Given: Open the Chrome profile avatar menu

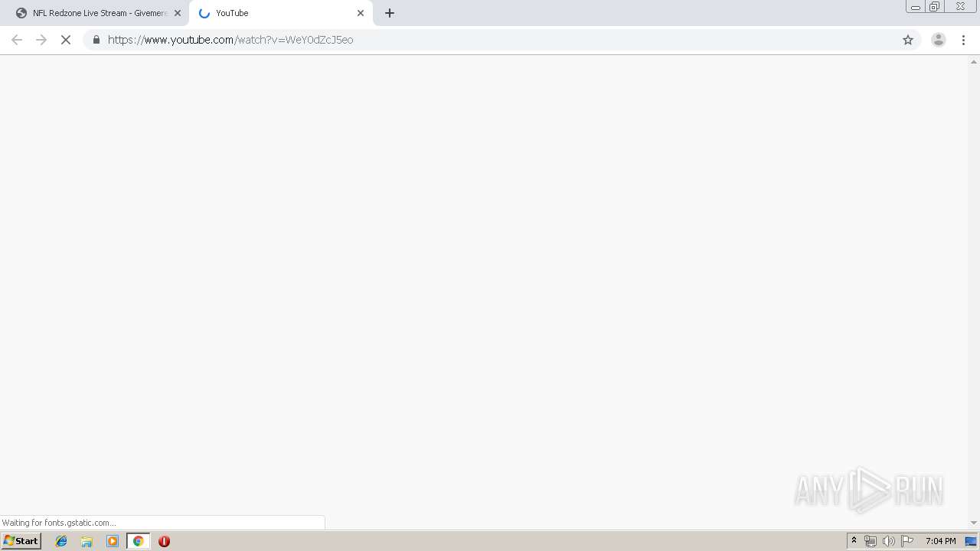Looking at the screenshot, I should [x=939, y=40].
